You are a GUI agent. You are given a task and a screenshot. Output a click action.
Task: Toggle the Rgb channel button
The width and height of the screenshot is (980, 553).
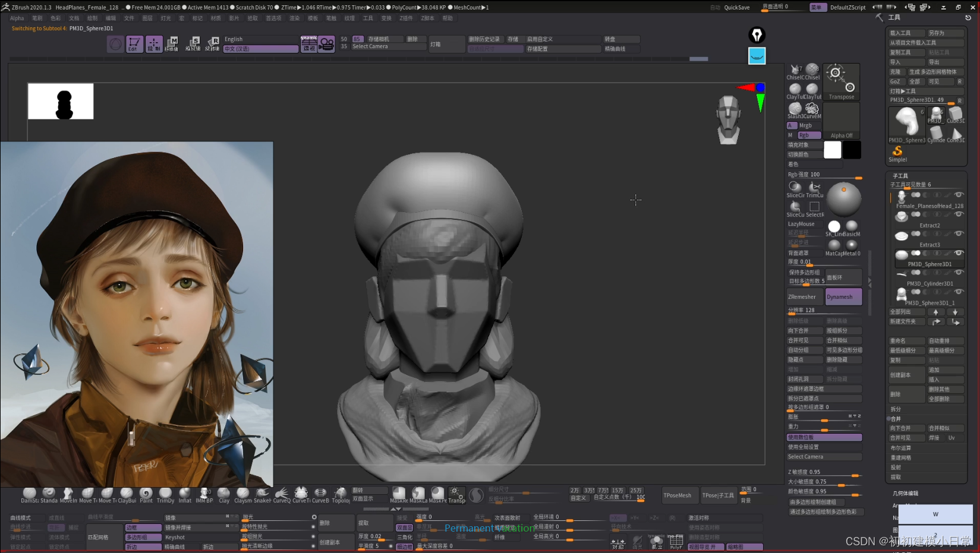(x=809, y=135)
